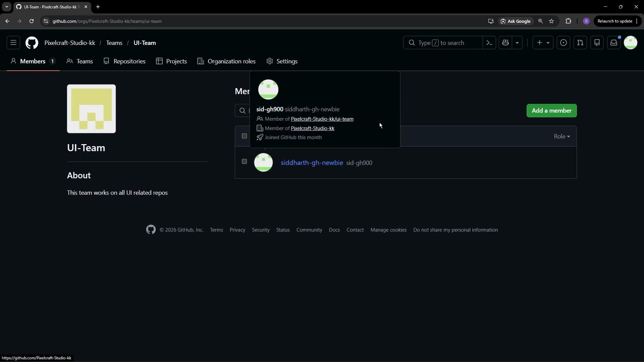Open the tab search dropdown arrow
Image resolution: width=644 pixels, height=362 pixels.
(x=6, y=7)
